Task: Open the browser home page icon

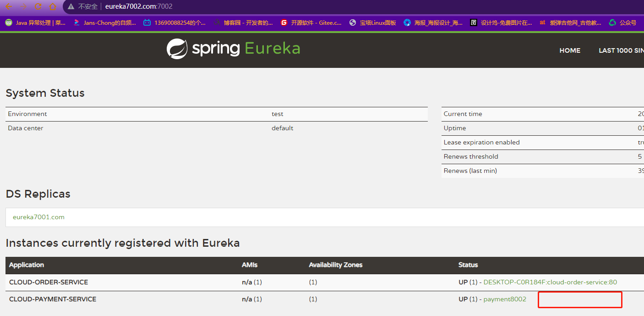Action: tap(53, 6)
